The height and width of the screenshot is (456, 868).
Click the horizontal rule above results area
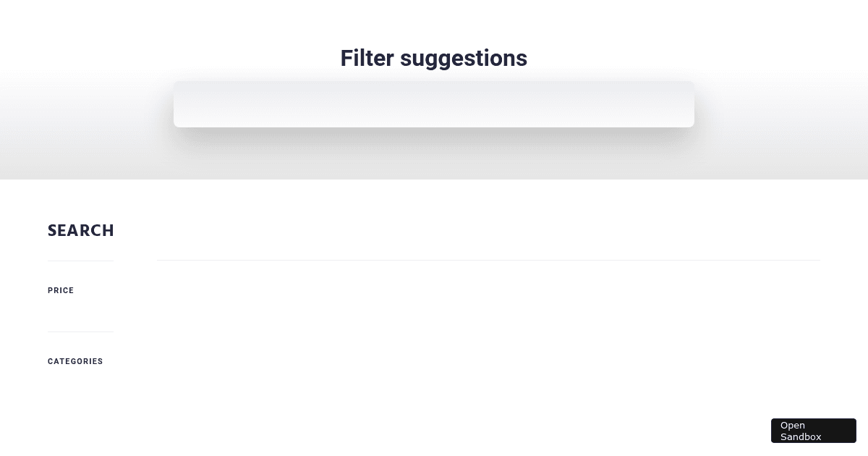(488, 260)
